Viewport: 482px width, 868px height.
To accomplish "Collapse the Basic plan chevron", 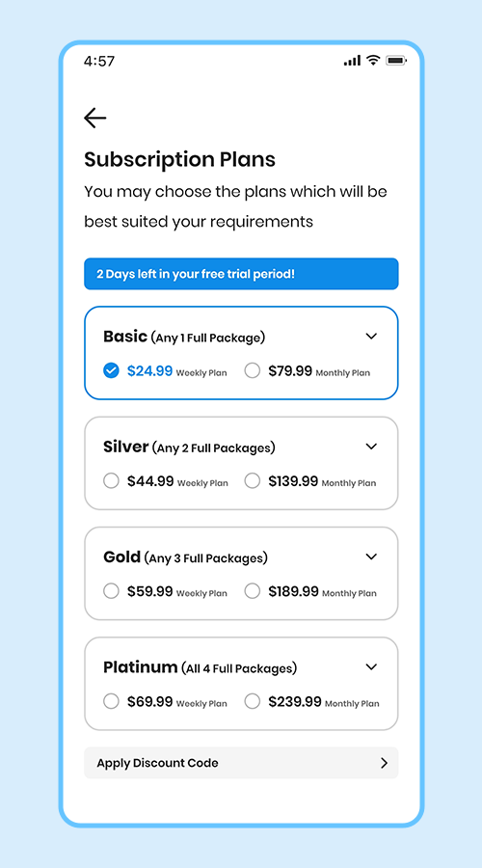I will (371, 336).
